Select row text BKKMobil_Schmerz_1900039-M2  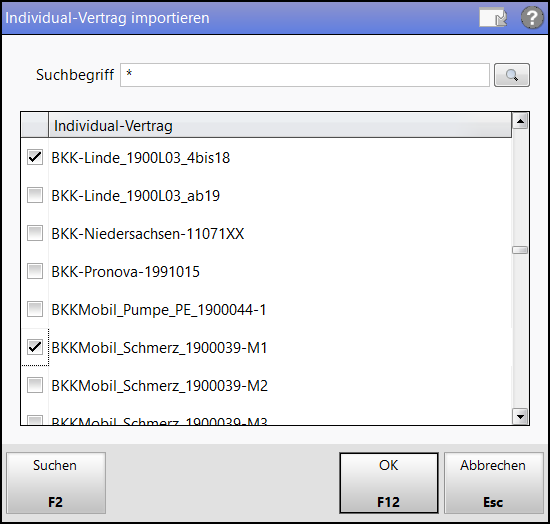(x=160, y=386)
